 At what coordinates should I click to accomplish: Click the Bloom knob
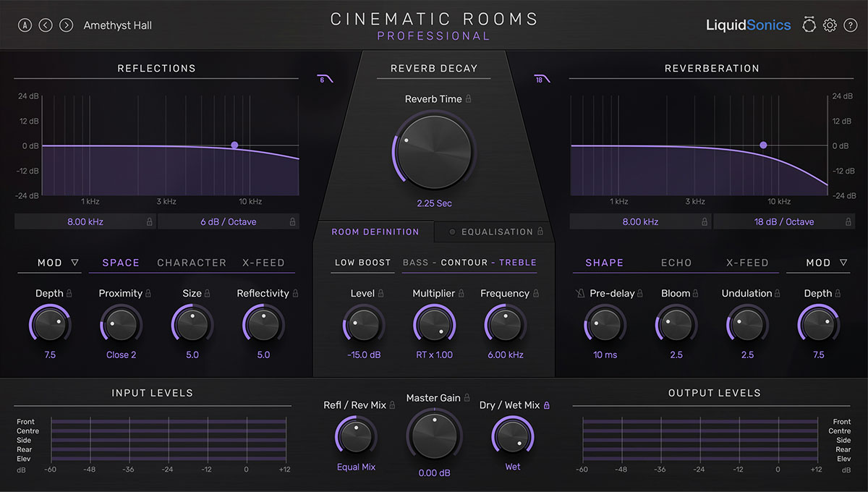coord(676,323)
